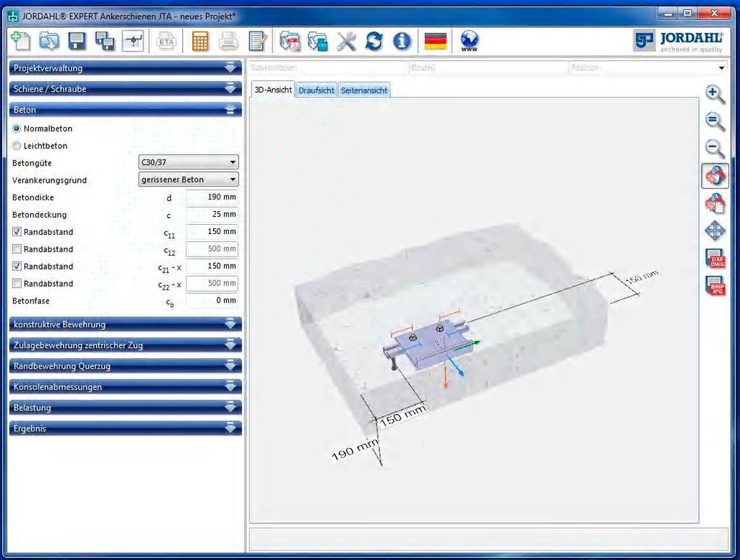Save the project with the single floppy icon
740x560 pixels.
[x=77, y=41]
